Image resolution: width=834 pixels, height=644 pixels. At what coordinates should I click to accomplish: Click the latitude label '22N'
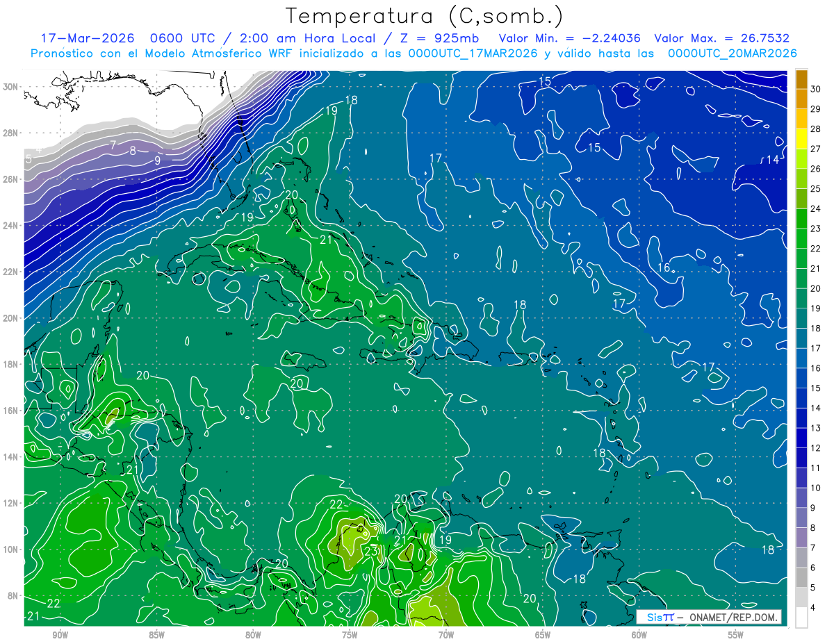(12, 272)
